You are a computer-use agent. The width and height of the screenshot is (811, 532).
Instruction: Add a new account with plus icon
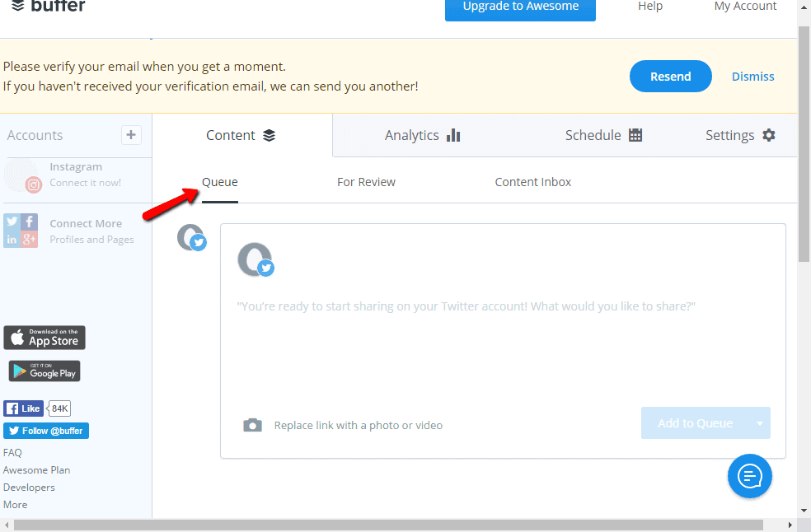(131, 135)
